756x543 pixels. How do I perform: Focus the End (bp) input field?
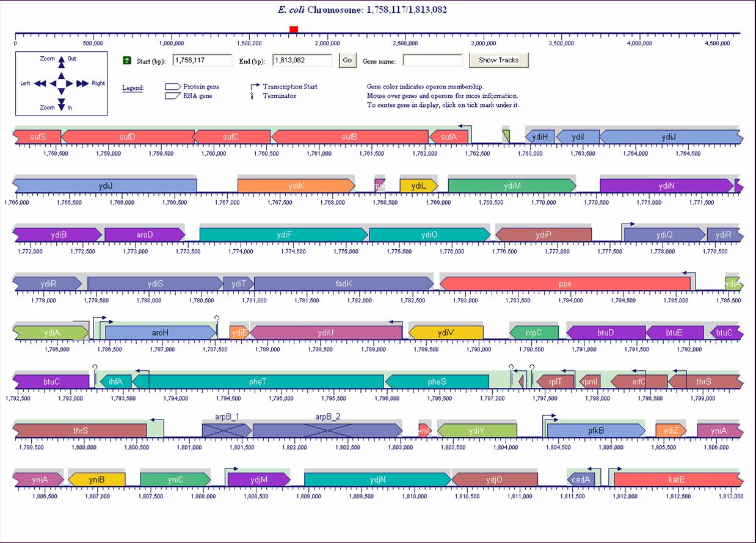[x=302, y=60]
